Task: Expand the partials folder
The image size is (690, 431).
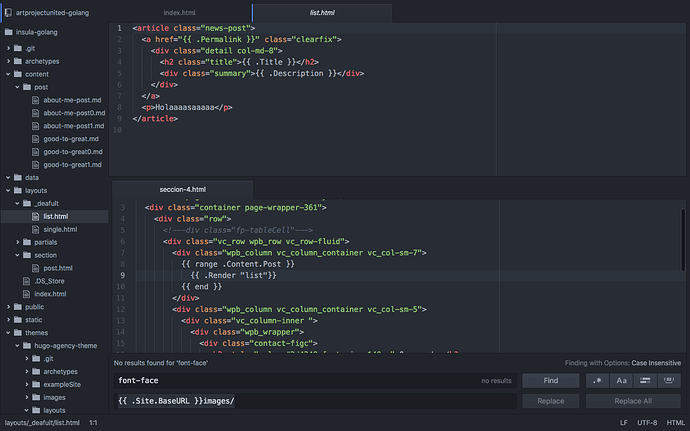Action: coord(16,242)
